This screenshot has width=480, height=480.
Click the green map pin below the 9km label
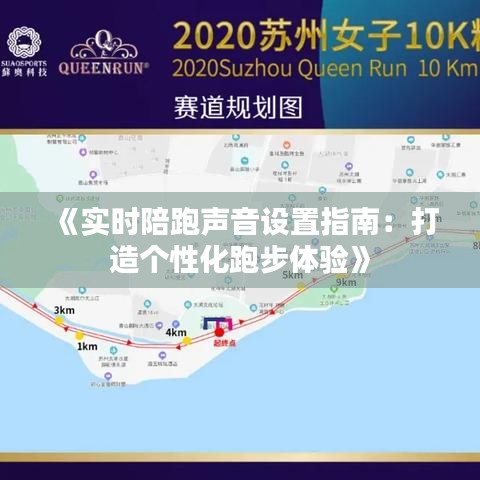tap(334, 289)
